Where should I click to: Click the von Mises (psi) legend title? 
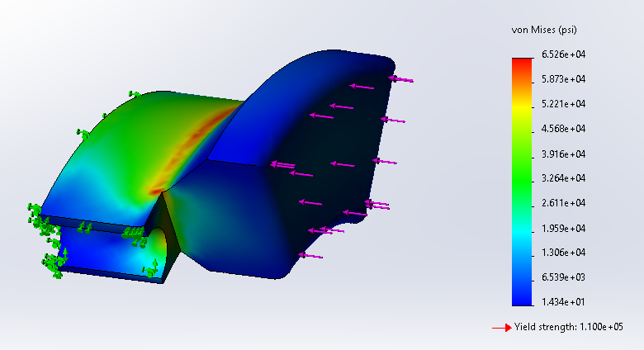(x=542, y=30)
